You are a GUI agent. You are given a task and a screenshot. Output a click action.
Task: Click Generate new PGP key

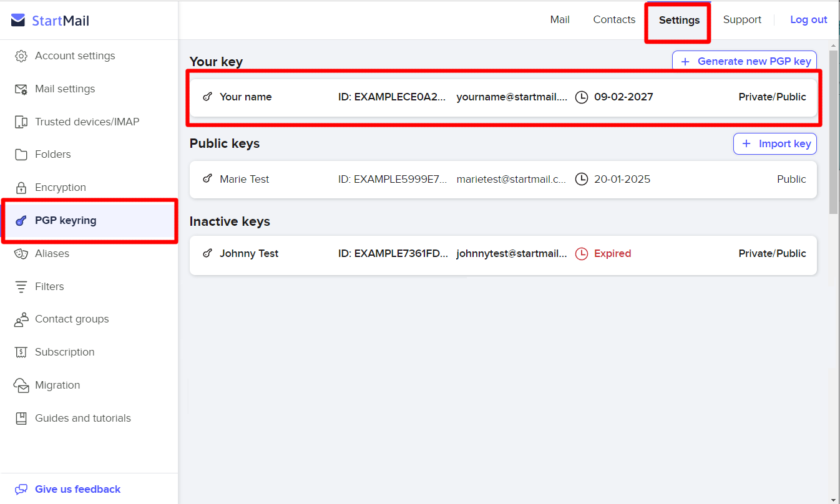pos(744,61)
